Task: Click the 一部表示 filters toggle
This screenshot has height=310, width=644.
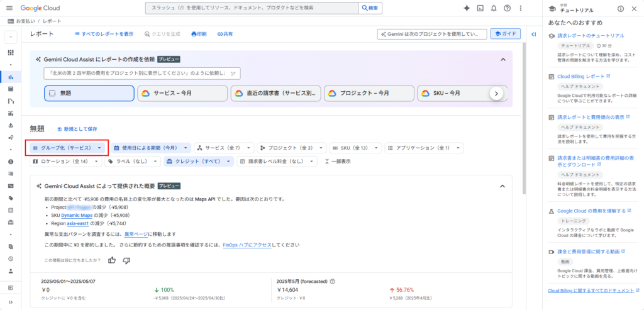Action: point(337,162)
